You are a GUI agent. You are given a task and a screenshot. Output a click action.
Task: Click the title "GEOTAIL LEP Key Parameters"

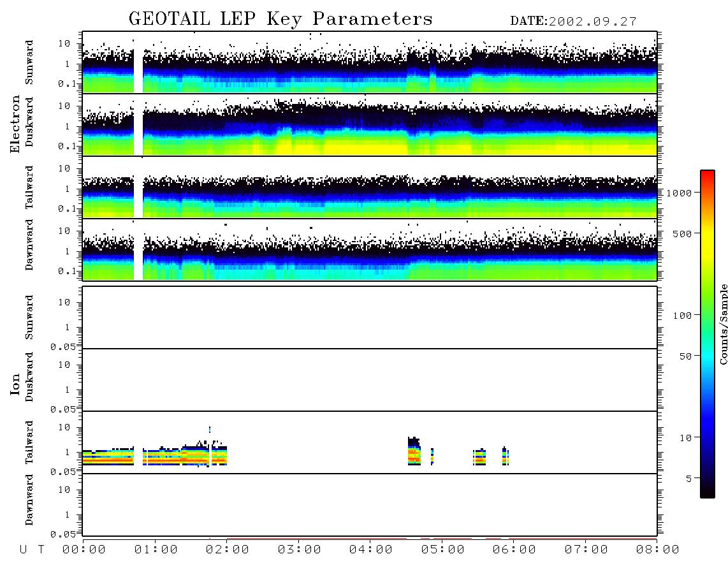click(280, 19)
